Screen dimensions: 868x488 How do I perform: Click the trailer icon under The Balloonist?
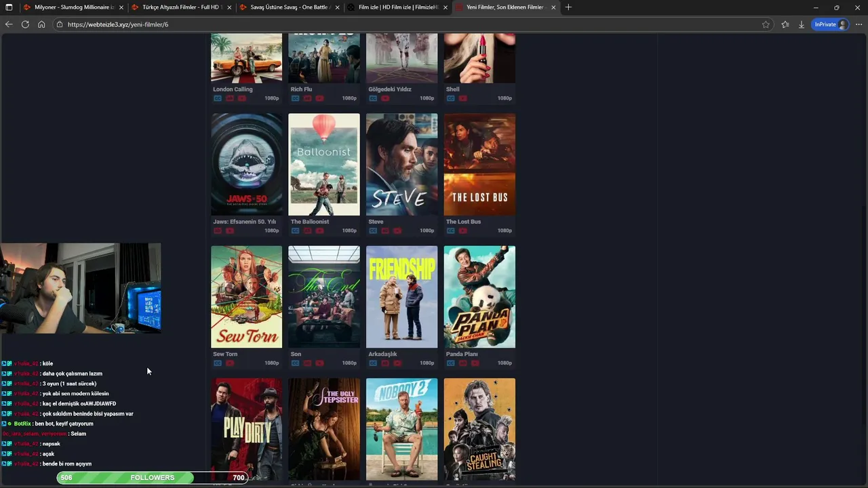[x=319, y=230]
